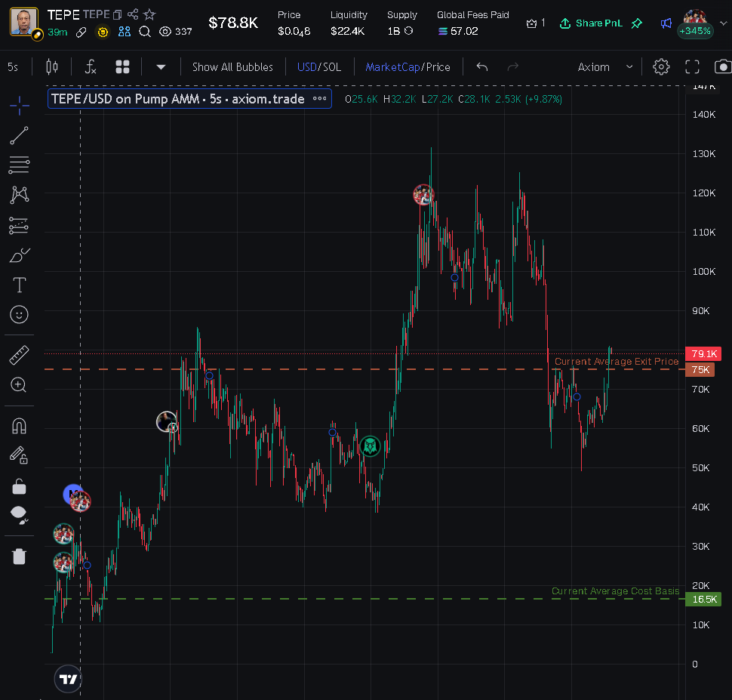The height and width of the screenshot is (700, 732).
Task: Click the 337 watchers eye icon
Action: [165, 32]
